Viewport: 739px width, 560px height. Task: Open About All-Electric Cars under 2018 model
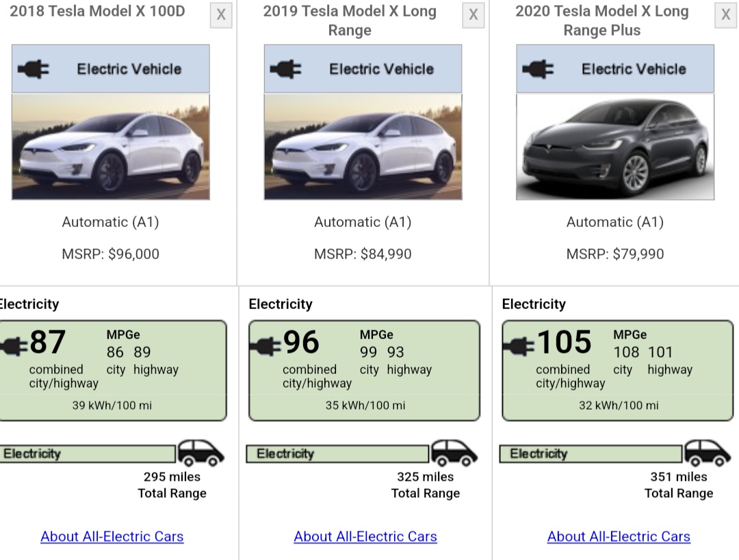coord(112,537)
